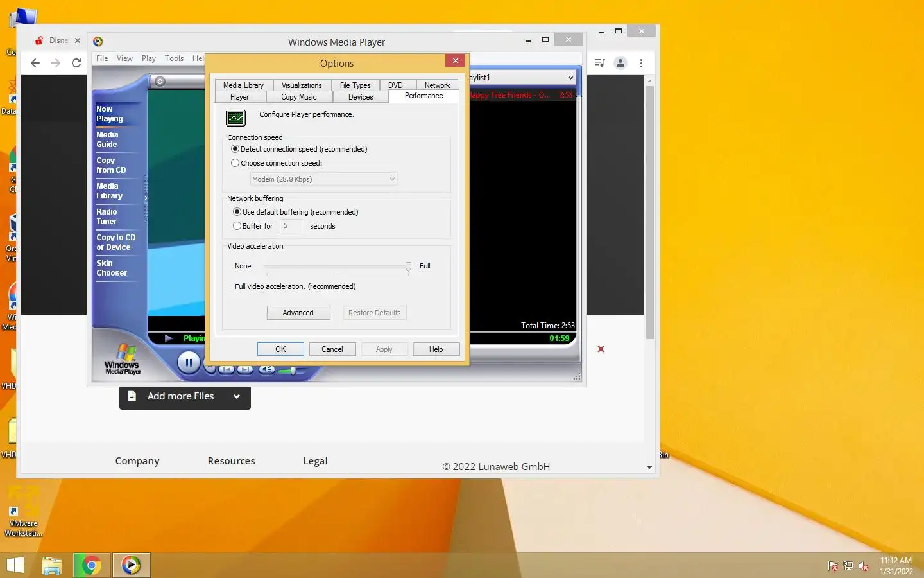Screen dimensions: 924x578
Task: Click Windows Media Player title bar icon
Action: [98, 42]
